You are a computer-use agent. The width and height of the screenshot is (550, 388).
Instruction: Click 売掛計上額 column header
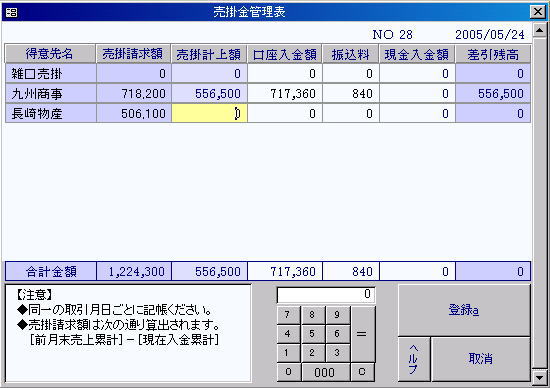pos(209,54)
